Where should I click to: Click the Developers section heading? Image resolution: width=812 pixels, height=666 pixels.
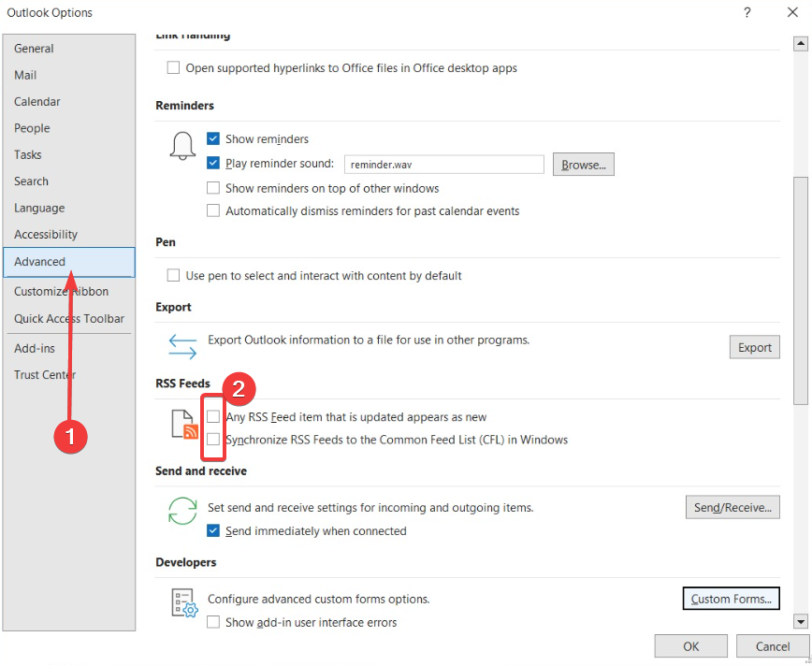[x=186, y=562]
